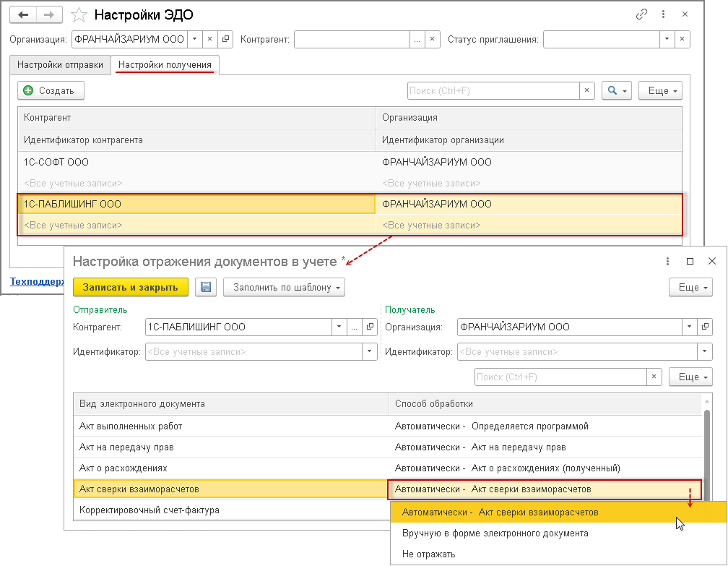Click the back navigation arrow
This screenshot has height=566, width=728.
click(23, 14)
